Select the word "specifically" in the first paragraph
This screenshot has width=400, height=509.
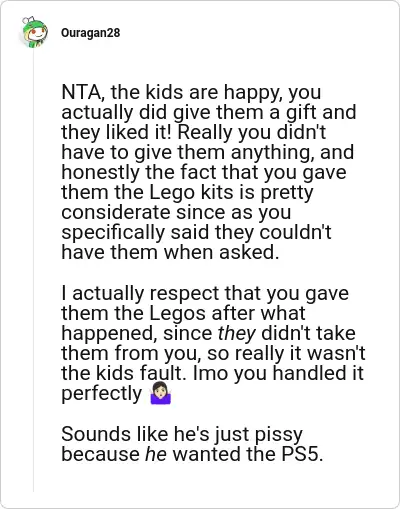[x=113, y=232]
